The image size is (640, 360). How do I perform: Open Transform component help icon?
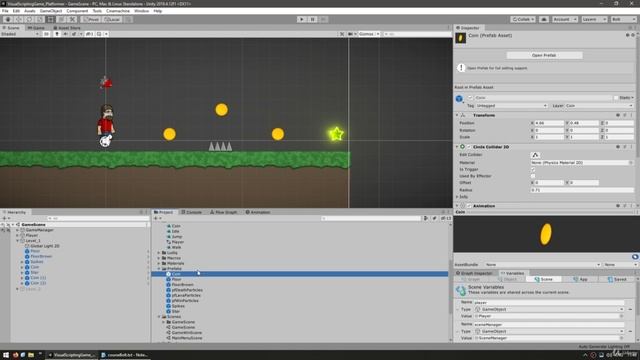[618, 116]
